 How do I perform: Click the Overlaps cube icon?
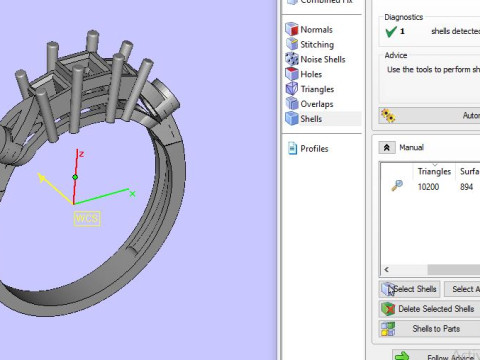coord(292,103)
